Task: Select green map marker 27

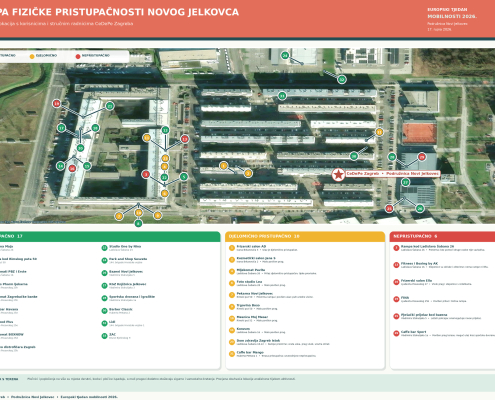Action: click(405, 182)
